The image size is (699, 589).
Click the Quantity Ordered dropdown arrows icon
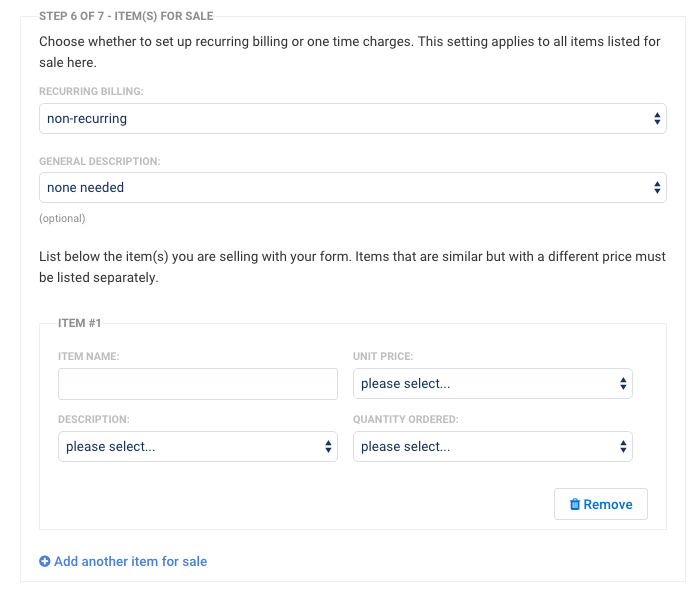(x=623, y=447)
